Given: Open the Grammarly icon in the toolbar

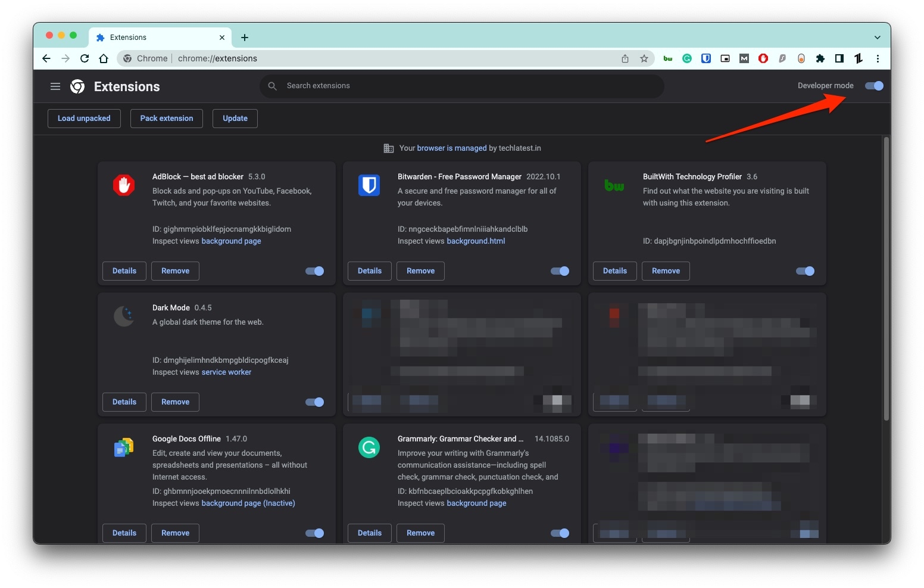Looking at the screenshot, I should [686, 58].
